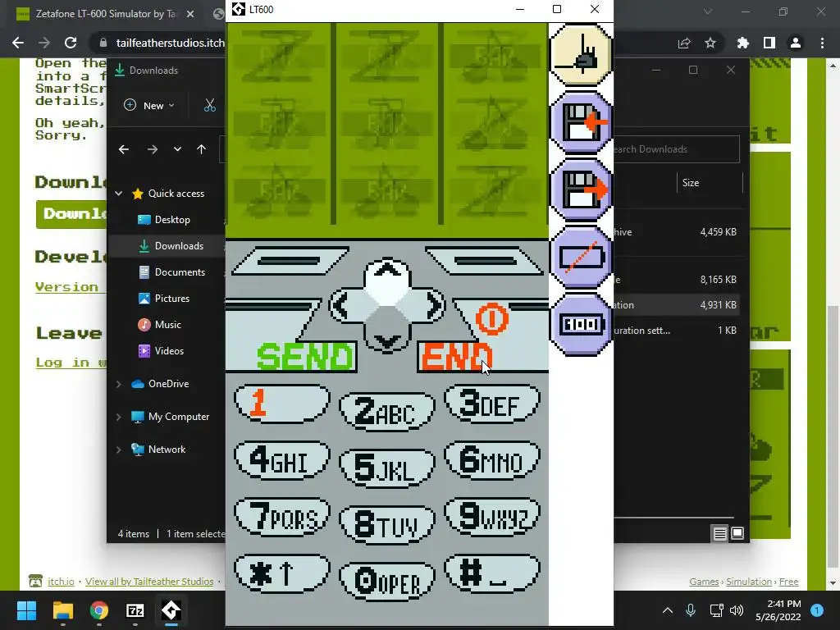Image resolution: width=840 pixels, height=630 pixels.
Task: Expand the Network tree node
Action: coord(119,450)
